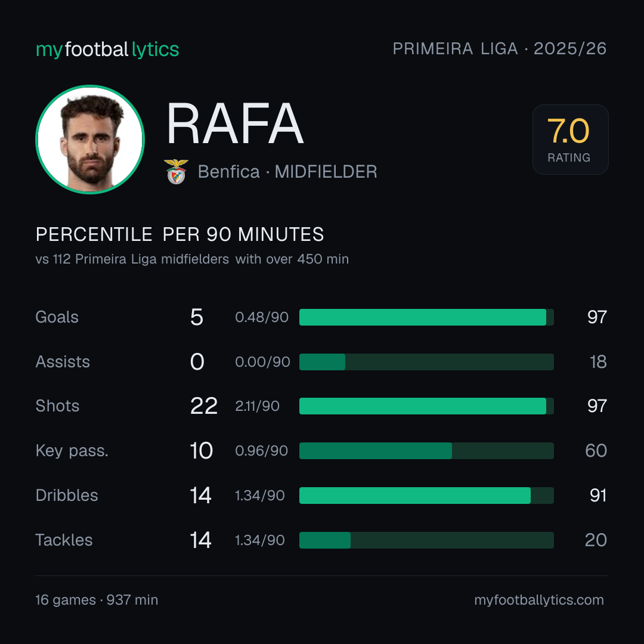Click the Key pass. percentile bar

click(x=426, y=451)
